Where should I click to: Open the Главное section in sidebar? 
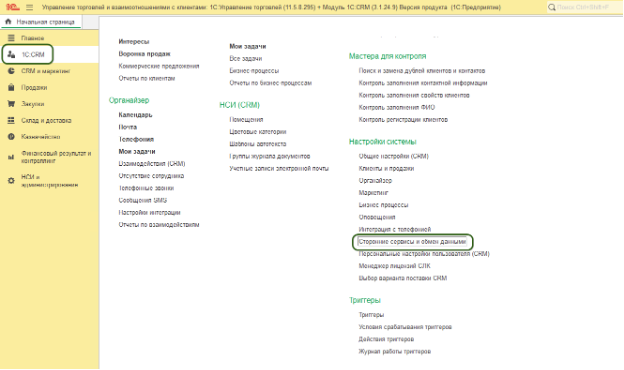[33, 38]
